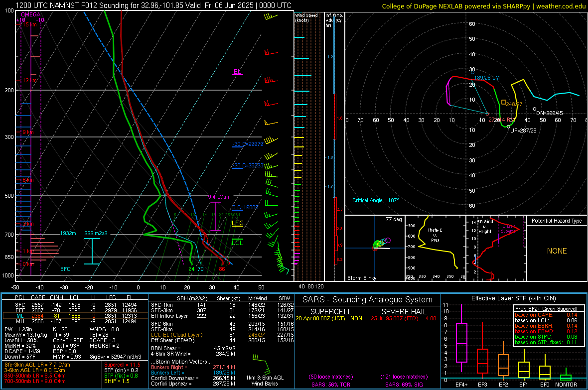
Task: Select the MU parcel CAPE value 2586
Action: coord(37,321)
